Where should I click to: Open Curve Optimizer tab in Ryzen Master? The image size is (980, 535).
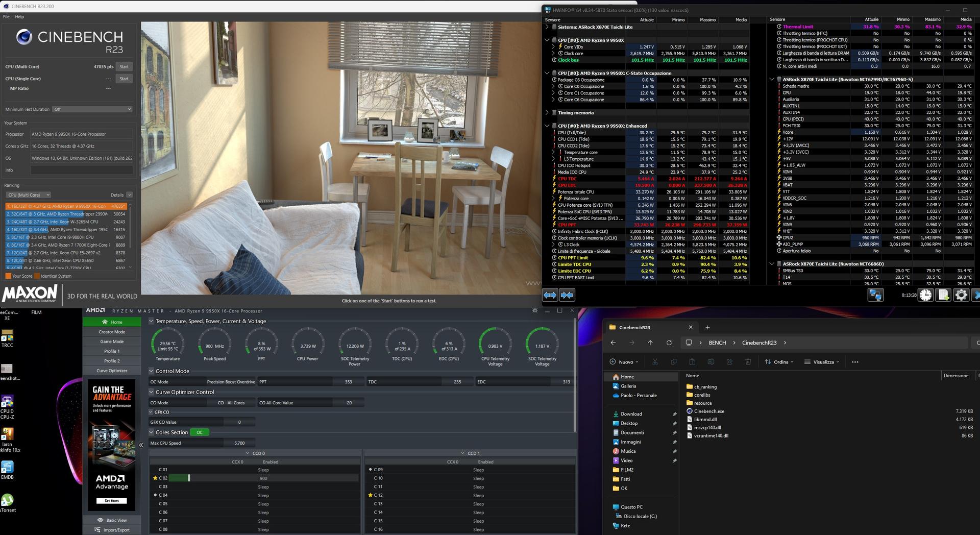[x=112, y=371]
